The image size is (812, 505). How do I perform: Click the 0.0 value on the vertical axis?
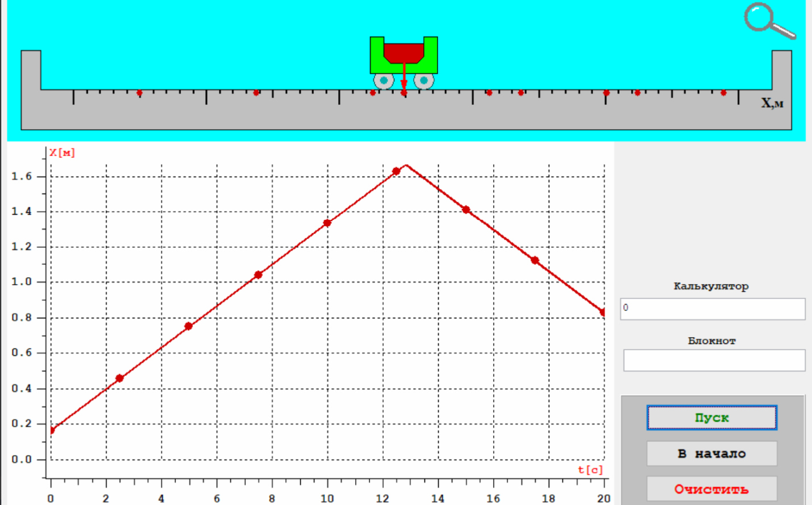23,459
